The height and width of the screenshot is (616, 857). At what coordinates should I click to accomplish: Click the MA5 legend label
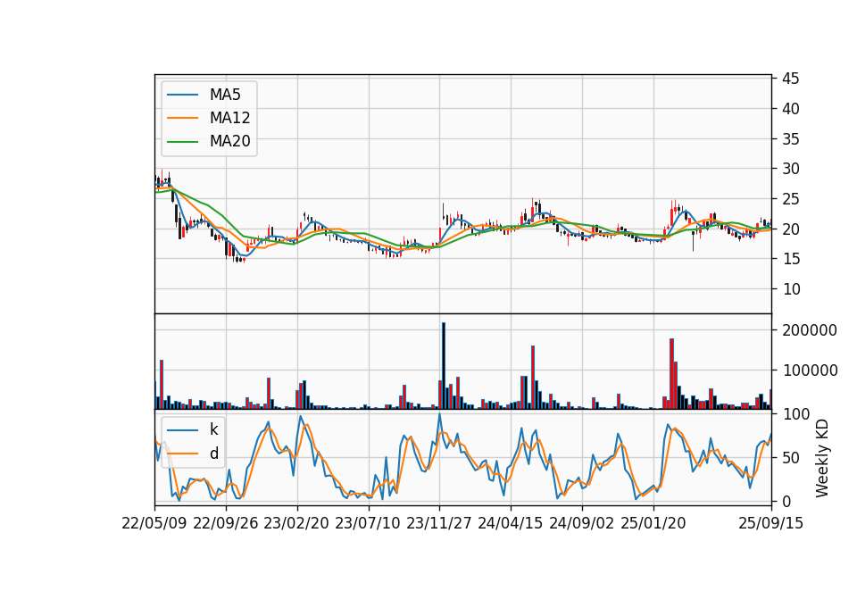[225, 95]
